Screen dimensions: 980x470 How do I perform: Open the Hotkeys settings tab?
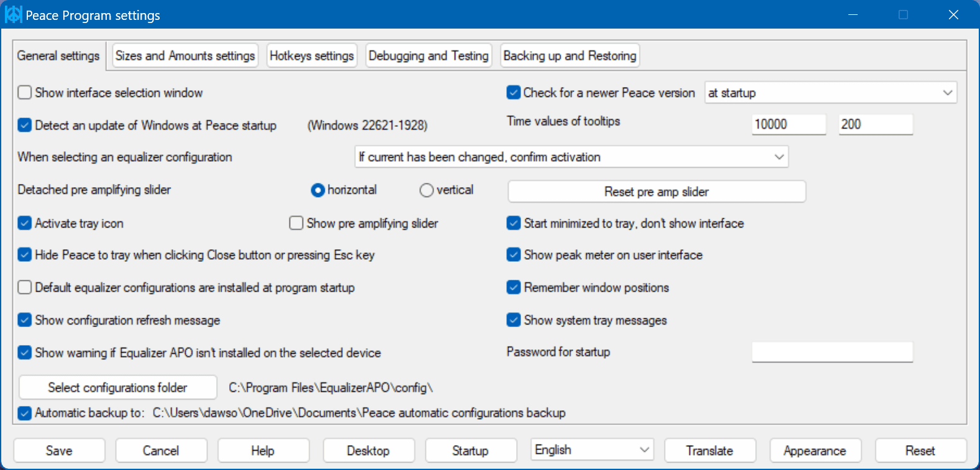click(312, 56)
